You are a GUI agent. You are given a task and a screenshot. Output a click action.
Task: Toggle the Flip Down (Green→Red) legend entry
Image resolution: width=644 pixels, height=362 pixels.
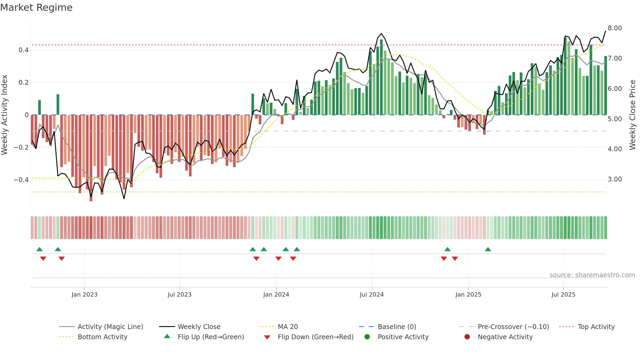coord(309,337)
